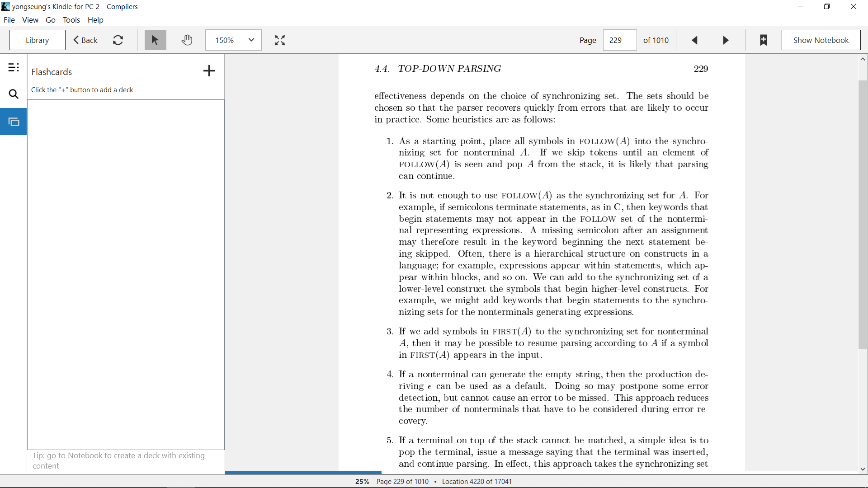Select the arrow pointer tool
Viewport: 868px width, 488px height.
coord(155,40)
